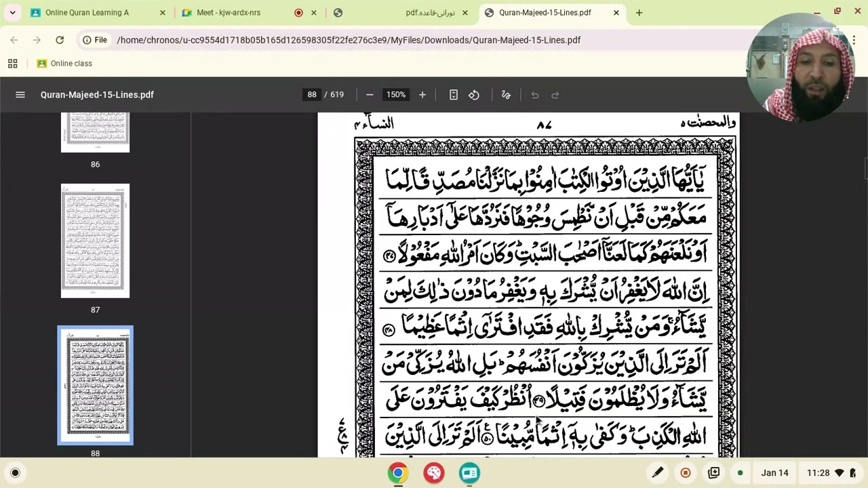The image size is (868, 488).
Task: Go back in browser history
Action: [14, 40]
